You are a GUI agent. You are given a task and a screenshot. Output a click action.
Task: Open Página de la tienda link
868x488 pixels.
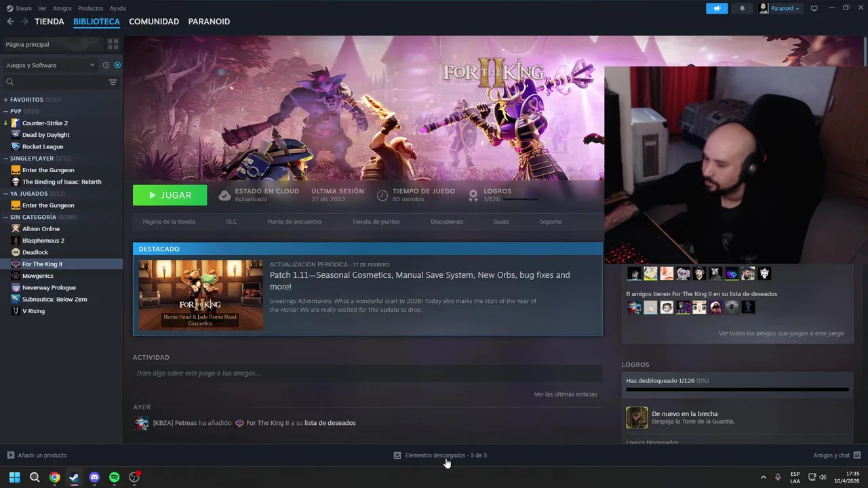[169, 222]
